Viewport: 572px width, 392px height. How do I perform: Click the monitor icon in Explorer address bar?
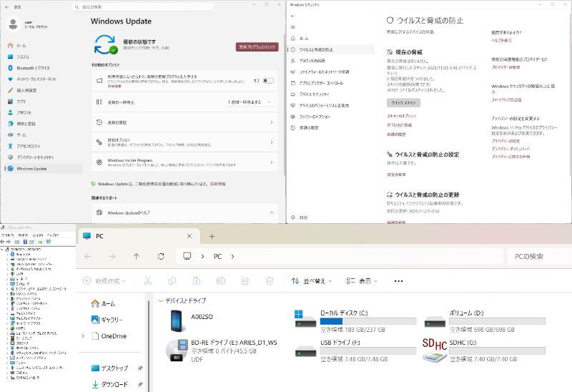click(x=187, y=256)
